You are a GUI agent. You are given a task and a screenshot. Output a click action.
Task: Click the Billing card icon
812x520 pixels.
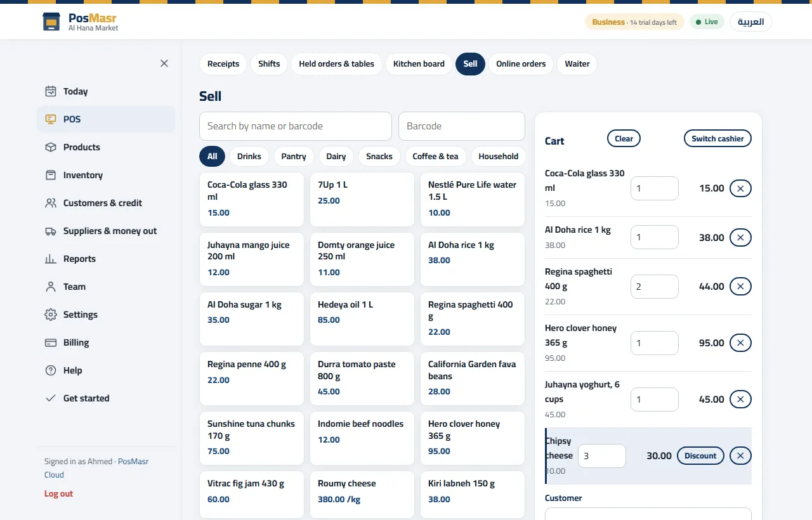[51, 342]
